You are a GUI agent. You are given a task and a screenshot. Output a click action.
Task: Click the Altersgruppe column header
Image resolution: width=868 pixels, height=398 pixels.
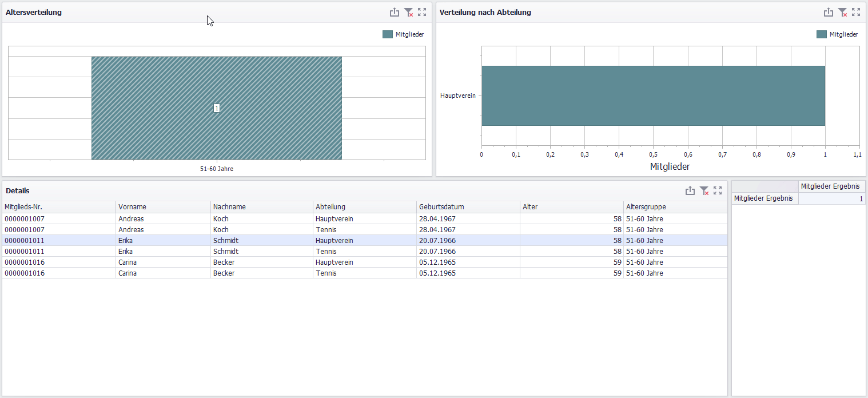[675, 207]
